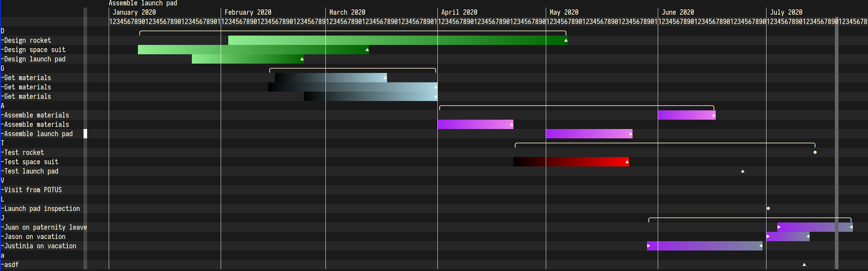868x271 pixels.
Task: Select group header A
Action: click(3, 106)
